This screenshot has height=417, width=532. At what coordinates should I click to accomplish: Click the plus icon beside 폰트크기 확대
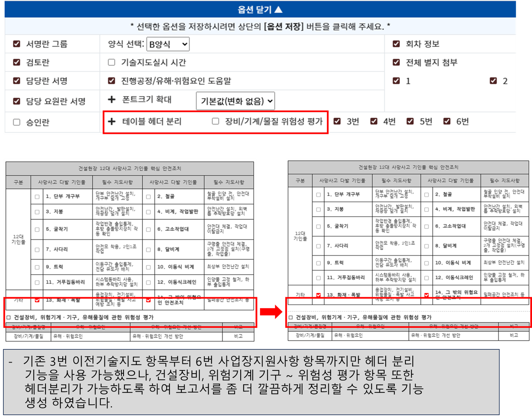click(112, 100)
